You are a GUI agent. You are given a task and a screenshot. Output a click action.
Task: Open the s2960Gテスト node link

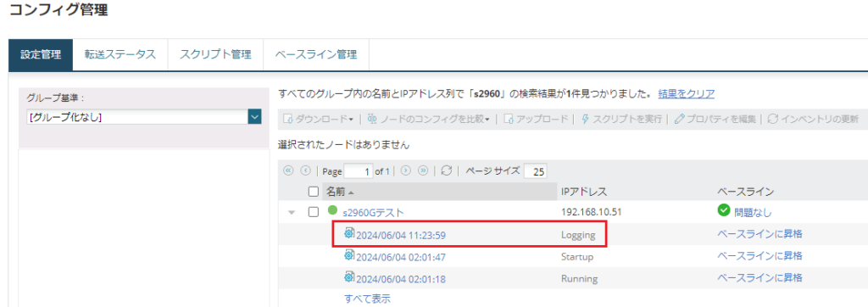374,212
